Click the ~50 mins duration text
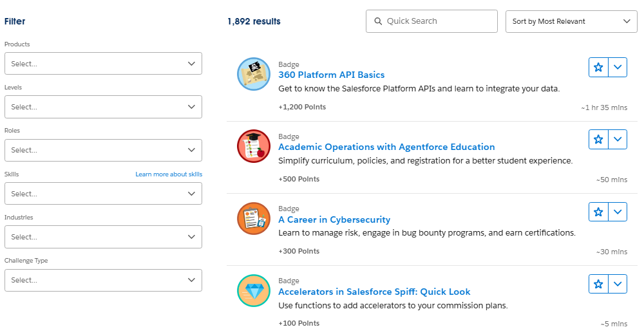This screenshot has height=336, width=644. [612, 180]
